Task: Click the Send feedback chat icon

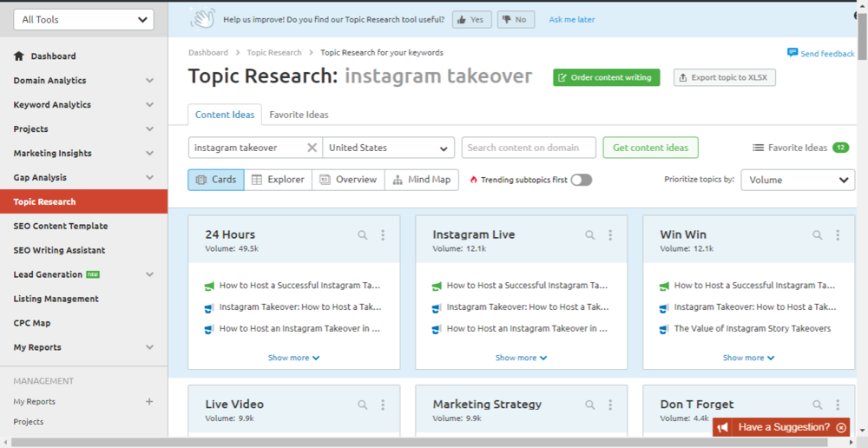Action: coord(792,53)
